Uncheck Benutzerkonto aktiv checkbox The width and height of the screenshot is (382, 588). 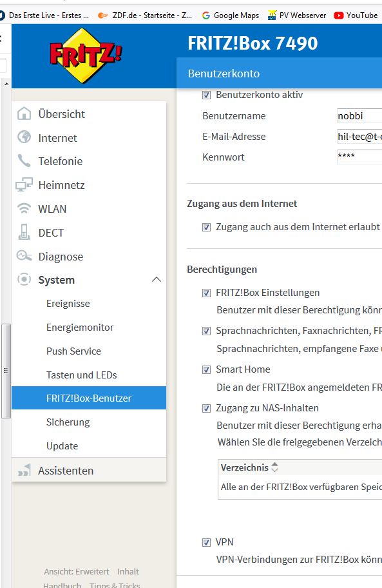tap(206, 95)
